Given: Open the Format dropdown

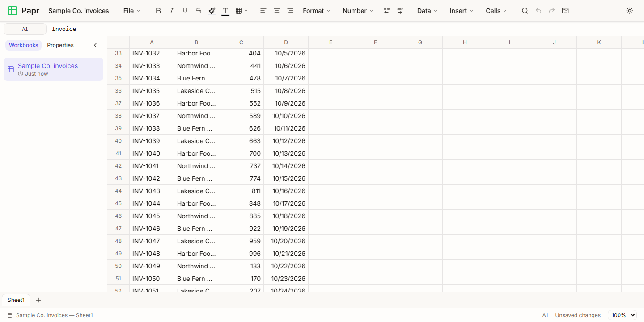Looking at the screenshot, I should (317, 11).
